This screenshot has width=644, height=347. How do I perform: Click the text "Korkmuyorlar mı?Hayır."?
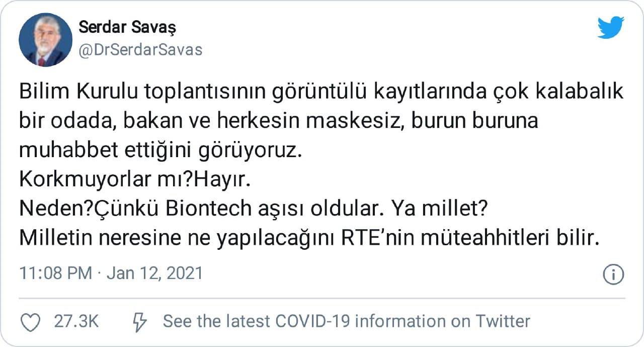coord(134,180)
